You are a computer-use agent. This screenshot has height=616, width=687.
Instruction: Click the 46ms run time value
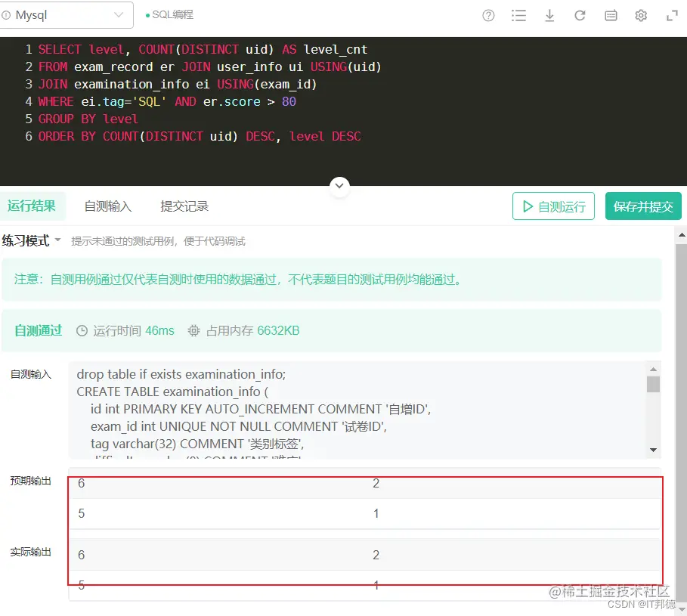pos(160,331)
